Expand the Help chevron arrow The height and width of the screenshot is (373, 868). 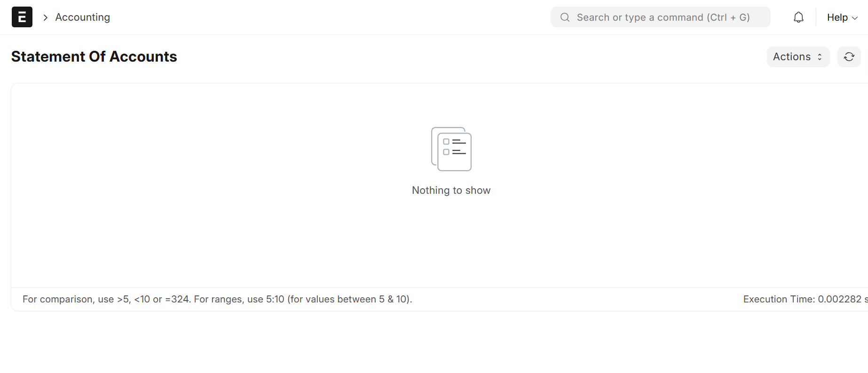click(x=855, y=18)
